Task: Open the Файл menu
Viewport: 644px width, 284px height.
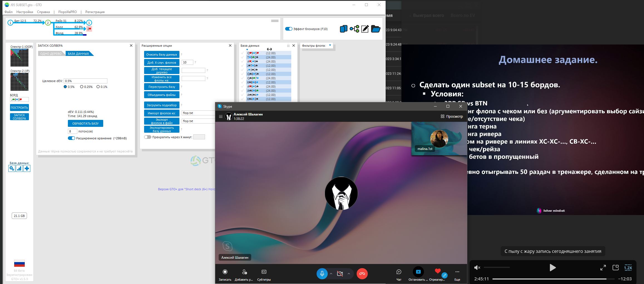Action: (8, 12)
